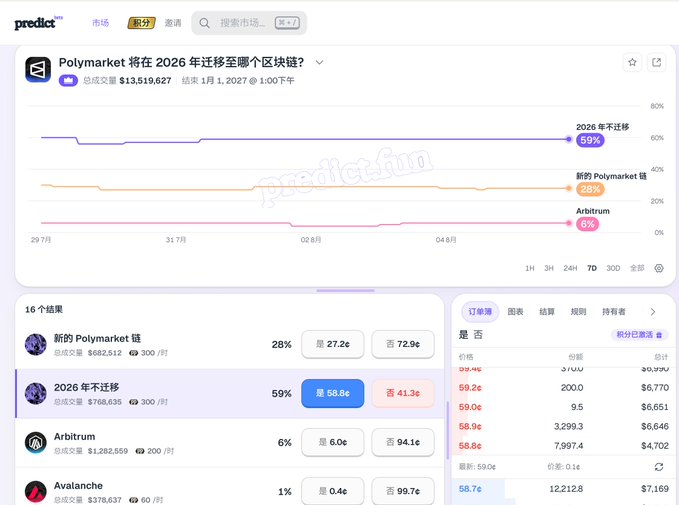Click the 16 个结果 heading
The height and width of the screenshot is (505, 679).
[44, 310]
